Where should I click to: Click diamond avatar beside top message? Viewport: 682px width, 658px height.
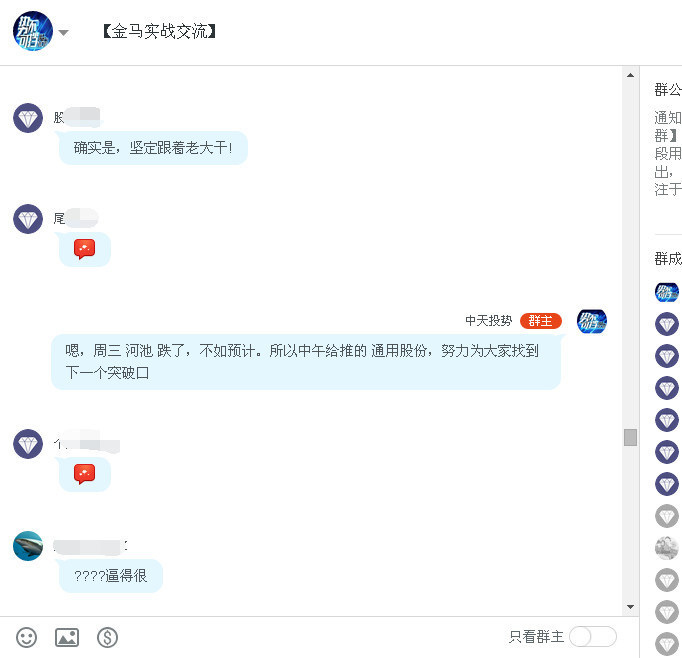(x=28, y=118)
